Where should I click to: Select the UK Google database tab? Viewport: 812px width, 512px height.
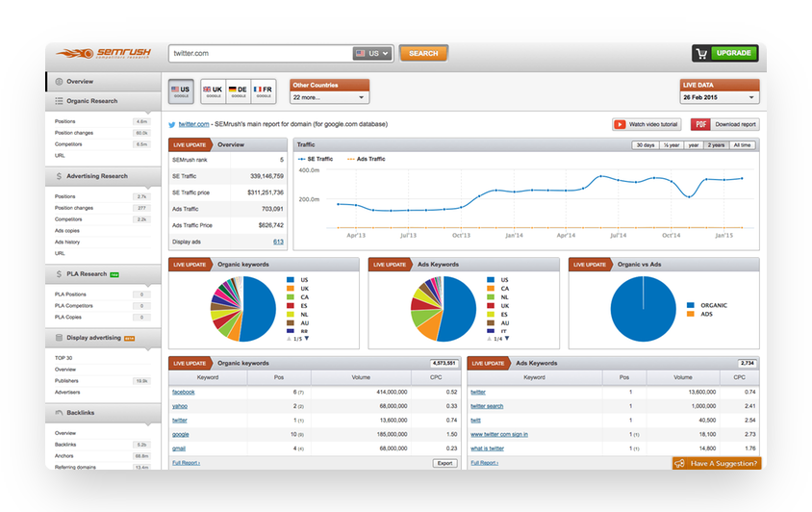pos(213,91)
